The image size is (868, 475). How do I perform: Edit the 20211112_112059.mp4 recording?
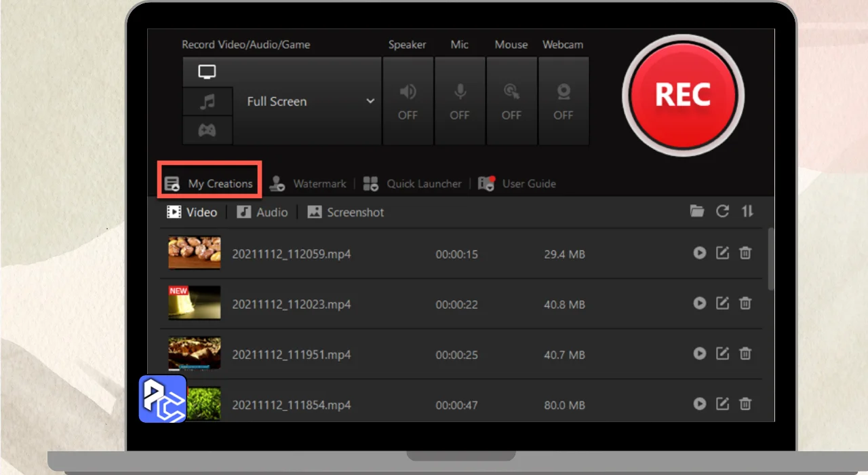[722, 253]
